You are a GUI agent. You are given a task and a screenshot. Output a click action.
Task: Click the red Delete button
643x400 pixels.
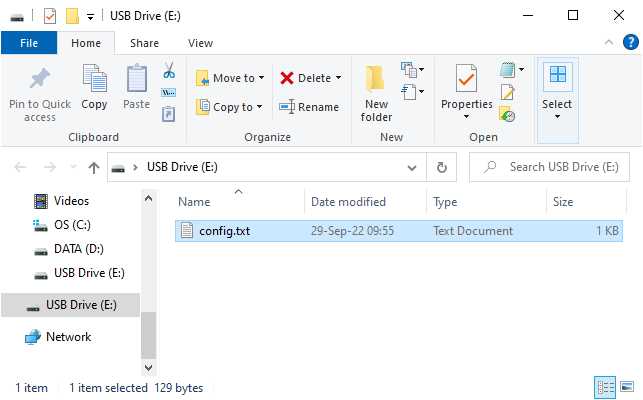click(306, 78)
